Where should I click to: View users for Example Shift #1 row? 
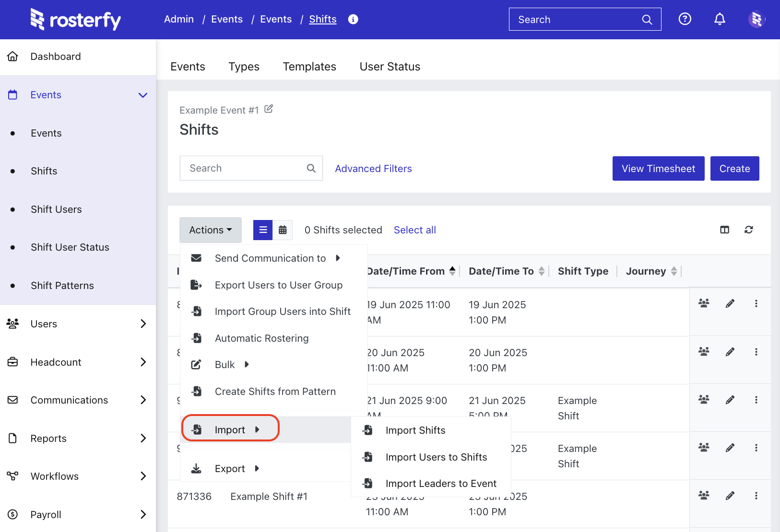(704, 496)
